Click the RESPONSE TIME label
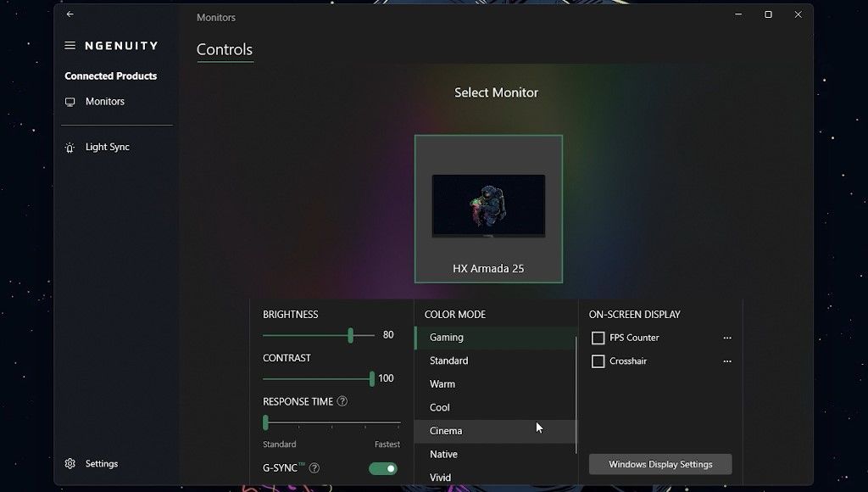This screenshot has height=492, width=868. [x=298, y=402]
